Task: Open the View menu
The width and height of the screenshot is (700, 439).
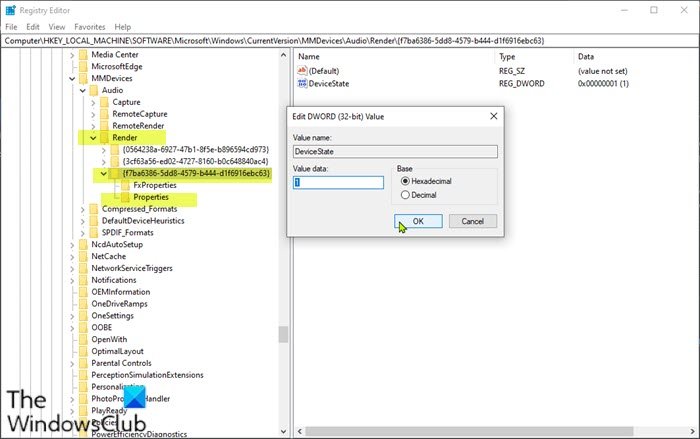Action: [57, 27]
